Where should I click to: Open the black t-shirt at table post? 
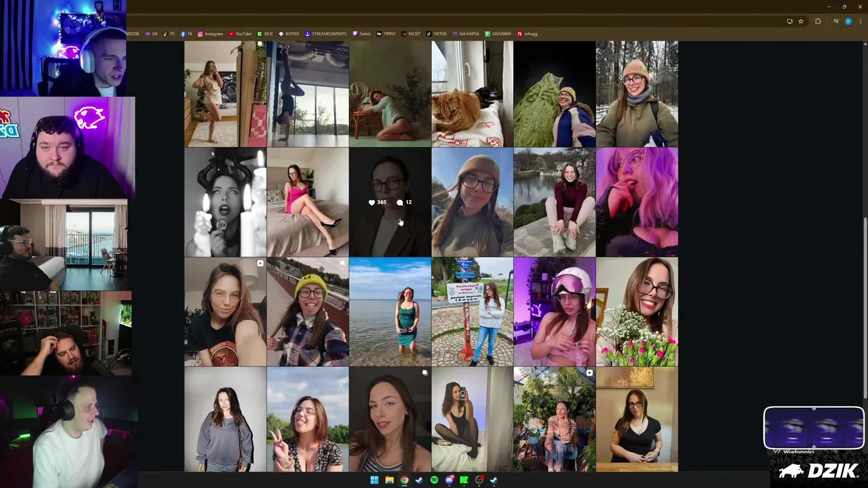(637, 420)
